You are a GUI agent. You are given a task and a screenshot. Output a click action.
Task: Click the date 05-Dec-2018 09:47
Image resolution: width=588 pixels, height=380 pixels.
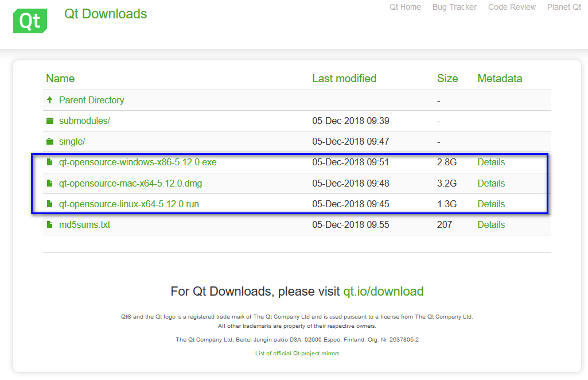(351, 141)
